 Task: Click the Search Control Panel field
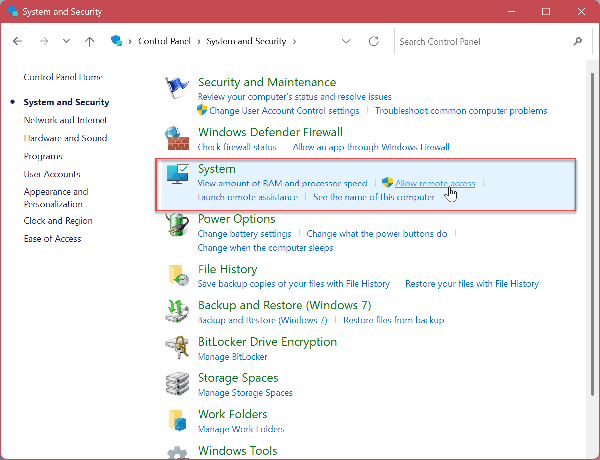tap(482, 42)
